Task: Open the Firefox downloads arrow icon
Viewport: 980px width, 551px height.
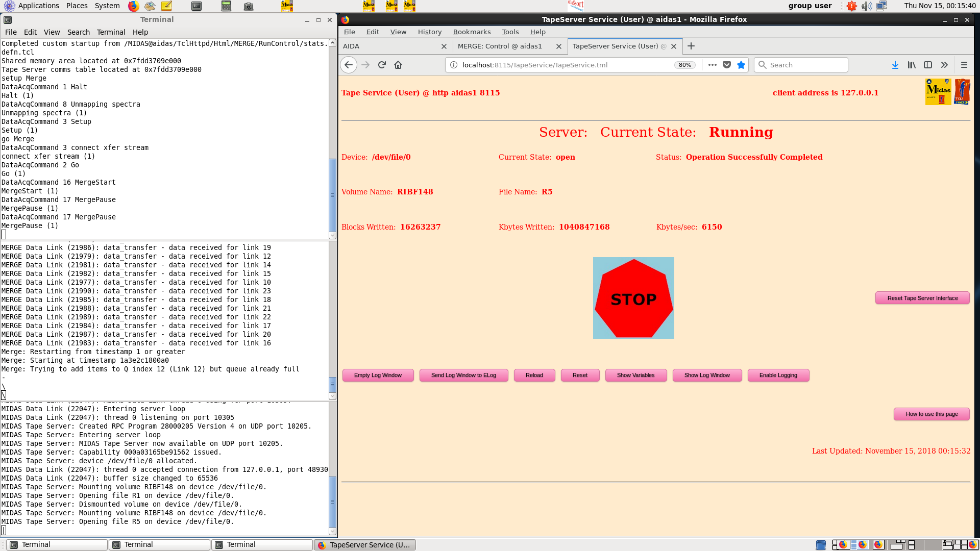Action: point(895,65)
